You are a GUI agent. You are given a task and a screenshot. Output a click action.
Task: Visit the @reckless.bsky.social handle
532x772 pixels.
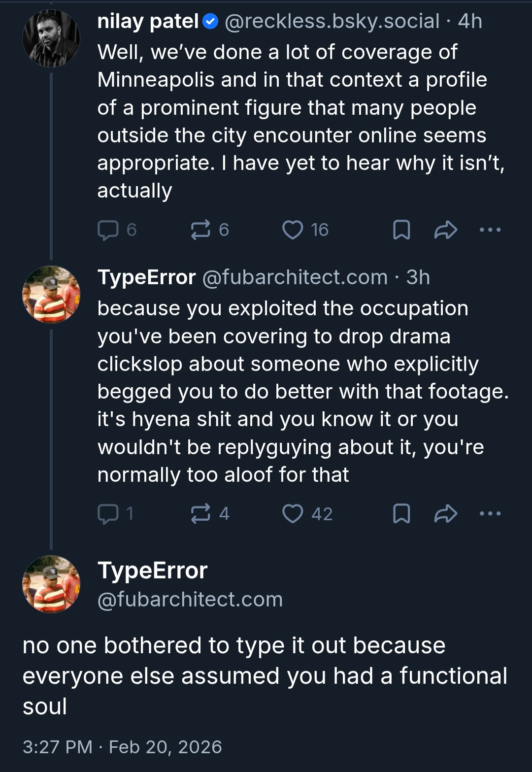(x=332, y=21)
